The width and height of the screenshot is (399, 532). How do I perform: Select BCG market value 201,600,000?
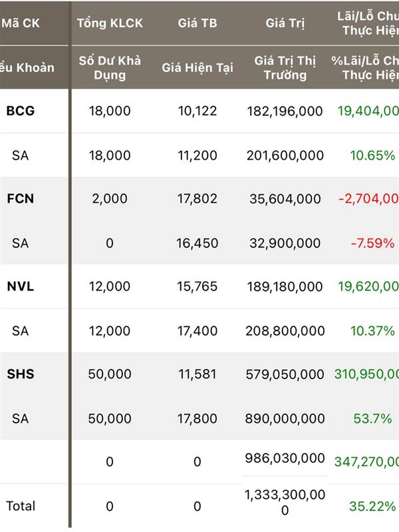pos(285,156)
